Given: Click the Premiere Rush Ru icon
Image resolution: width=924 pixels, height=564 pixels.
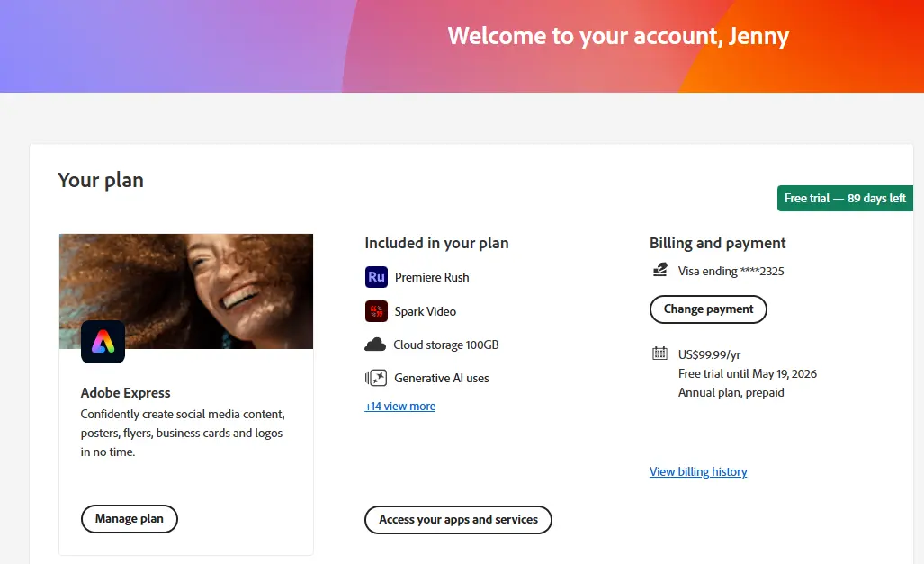Looking at the screenshot, I should pos(376,277).
